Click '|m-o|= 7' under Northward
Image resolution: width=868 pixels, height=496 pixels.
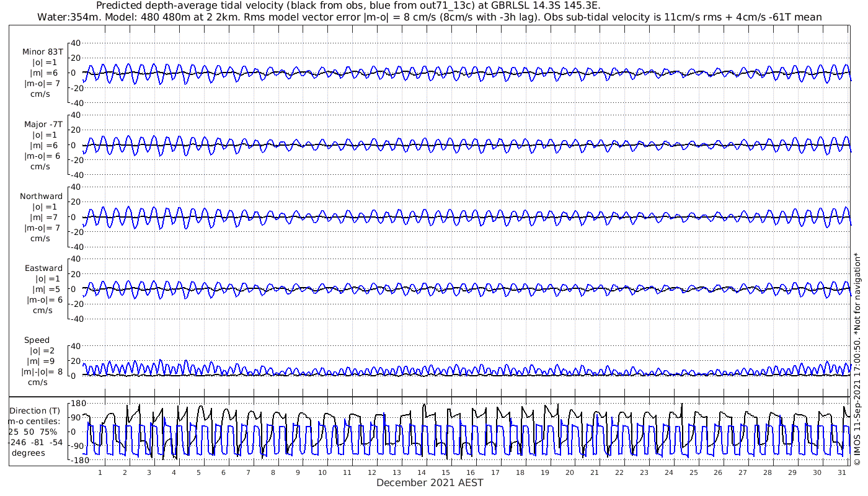[x=43, y=228]
